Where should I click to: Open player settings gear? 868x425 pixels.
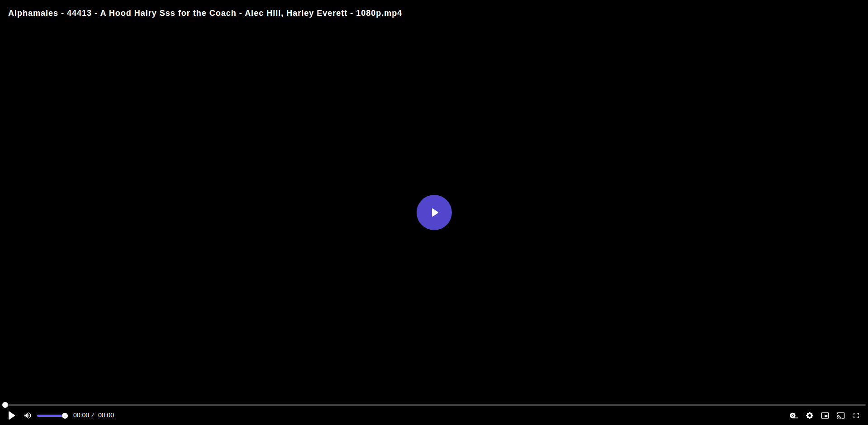810,416
